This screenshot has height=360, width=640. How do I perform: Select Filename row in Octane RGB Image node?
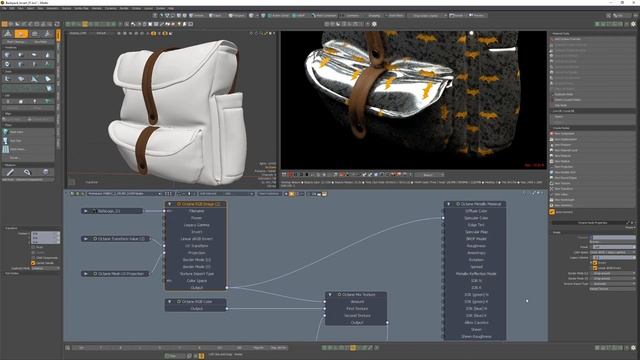tap(196, 211)
